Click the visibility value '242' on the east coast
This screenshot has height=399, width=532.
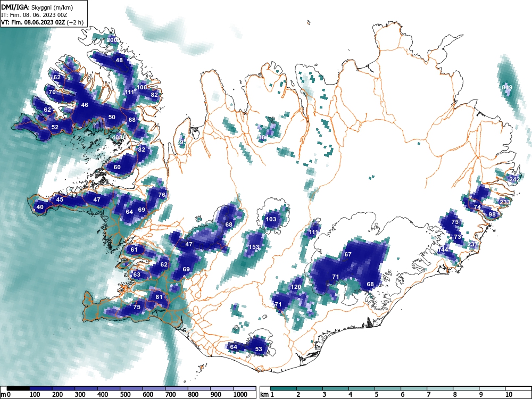514,179
